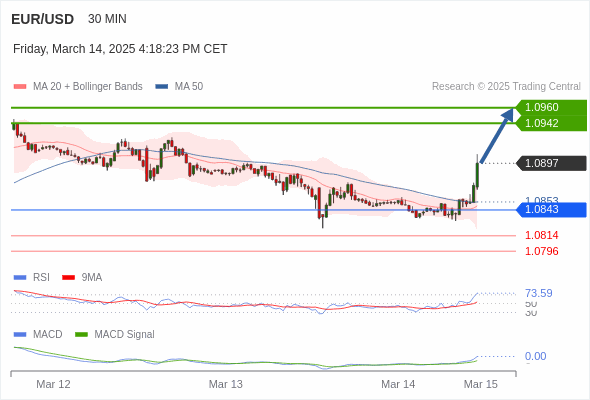Click the 9MA legend label
Screen dimensions: 590x400
92,278
